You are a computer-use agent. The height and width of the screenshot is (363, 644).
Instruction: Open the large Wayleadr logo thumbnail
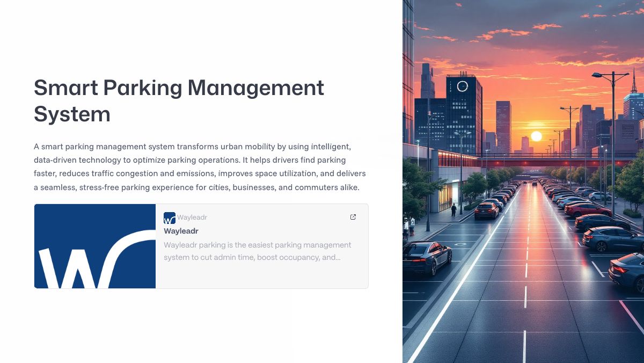95,246
